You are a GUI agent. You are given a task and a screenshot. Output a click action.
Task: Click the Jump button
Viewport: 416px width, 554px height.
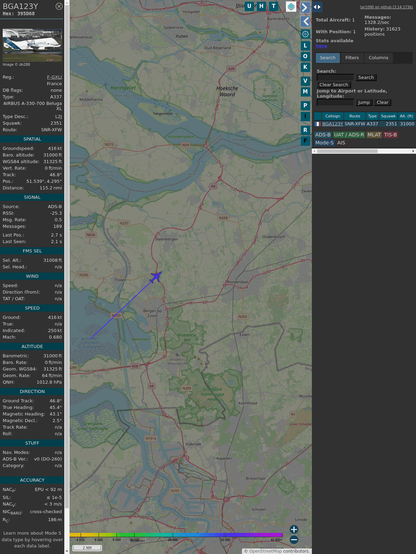tap(364, 102)
